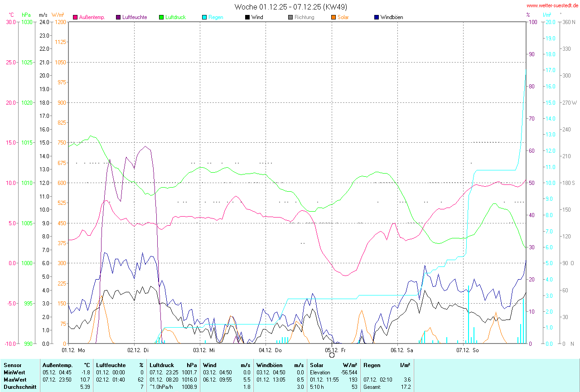Screen dimensions: 580x392
Task: Click the black Wind legend square
Action: pyautogui.click(x=247, y=17)
